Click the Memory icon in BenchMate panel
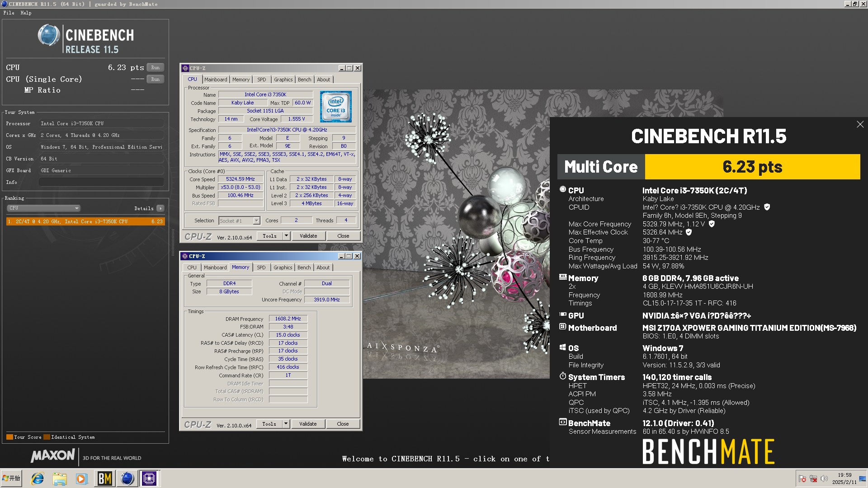This screenshot has height=488, width=868. pos(563,277)
